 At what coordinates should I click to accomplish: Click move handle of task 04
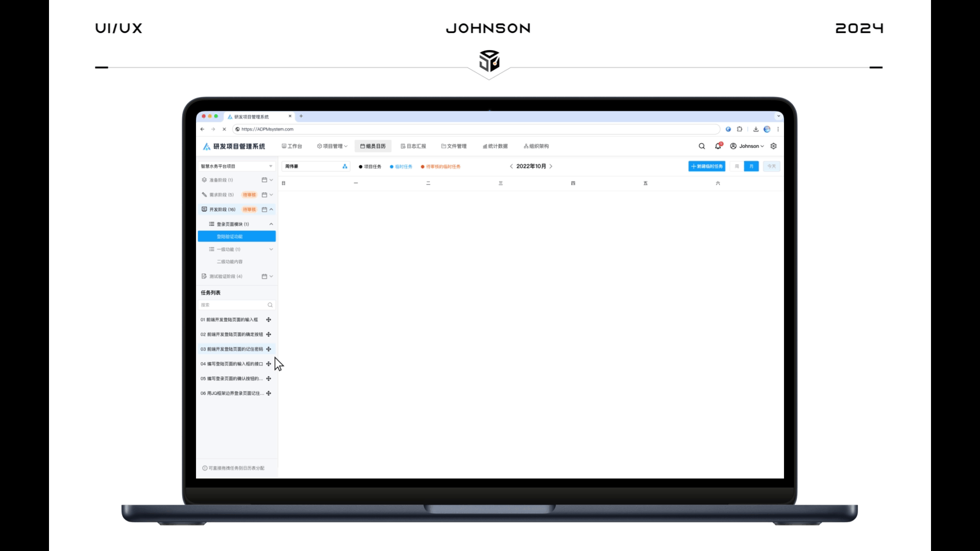[x=268, y=364]
